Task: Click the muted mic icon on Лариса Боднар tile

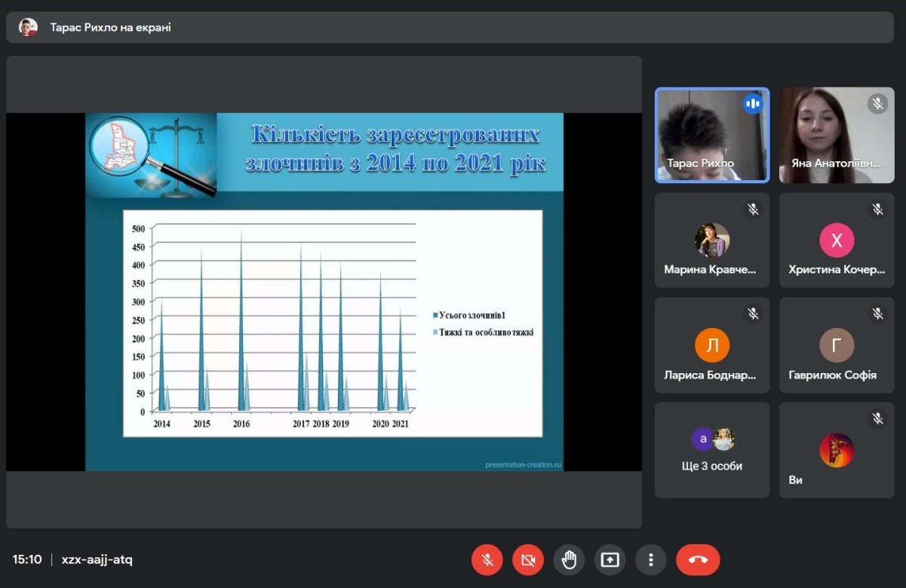Action: click(752, 314)
